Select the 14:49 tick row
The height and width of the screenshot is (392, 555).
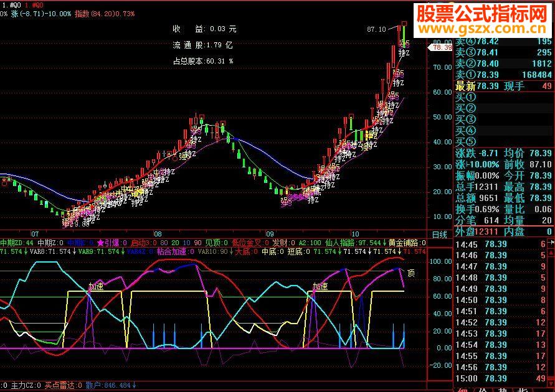point(501,289)
